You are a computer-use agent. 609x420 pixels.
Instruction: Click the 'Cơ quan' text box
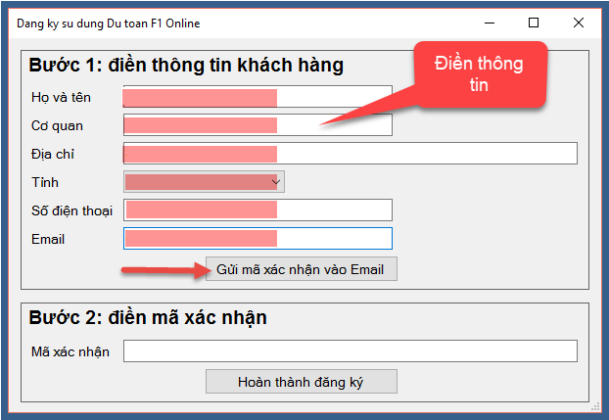(x=256, y=125)
